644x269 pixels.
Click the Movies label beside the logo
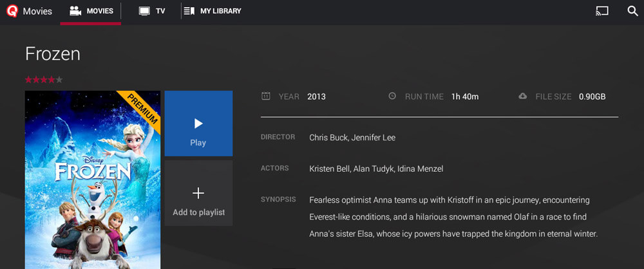(x=37, y=12)
